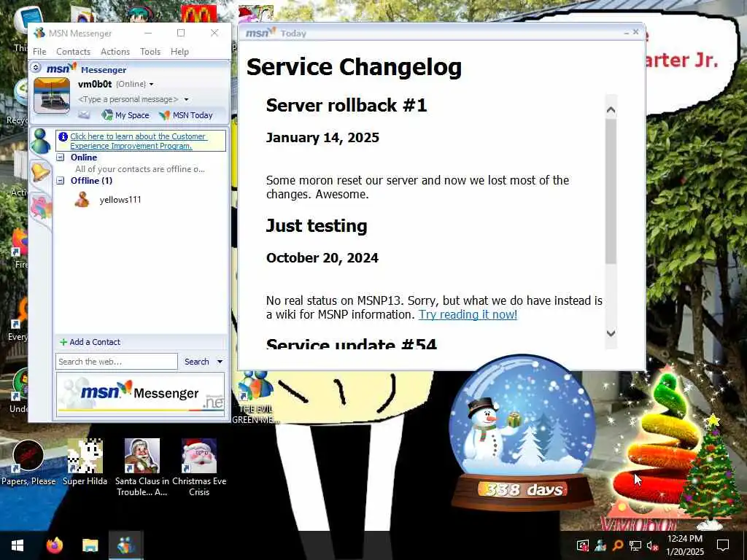Click the January 14, 2025 date text

pyautogui.click(x=322, y=138)
